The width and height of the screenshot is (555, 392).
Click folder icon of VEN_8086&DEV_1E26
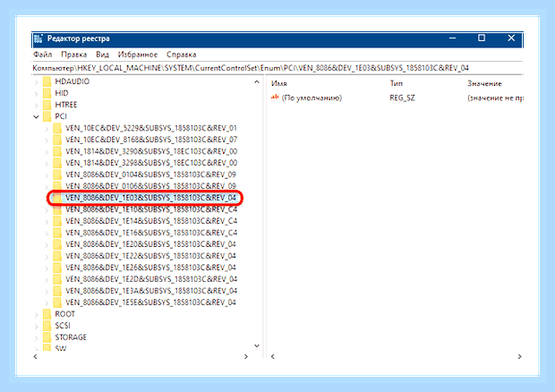57,268
